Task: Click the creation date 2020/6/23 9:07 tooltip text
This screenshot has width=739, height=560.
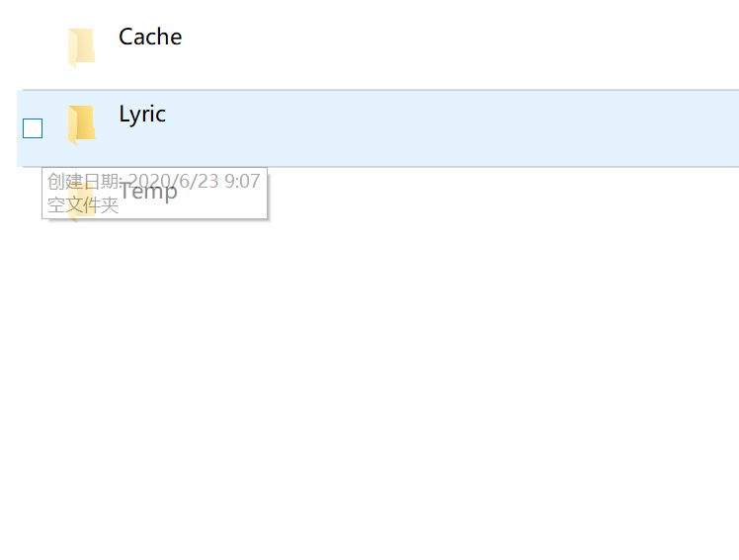Action: (x=194, y=182)
